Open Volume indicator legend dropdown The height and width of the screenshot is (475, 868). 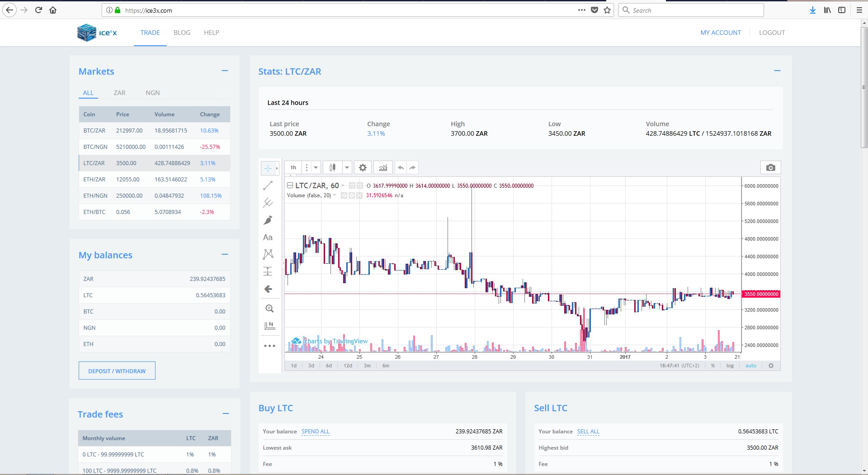pyautogui.click(x=335, y=195)
